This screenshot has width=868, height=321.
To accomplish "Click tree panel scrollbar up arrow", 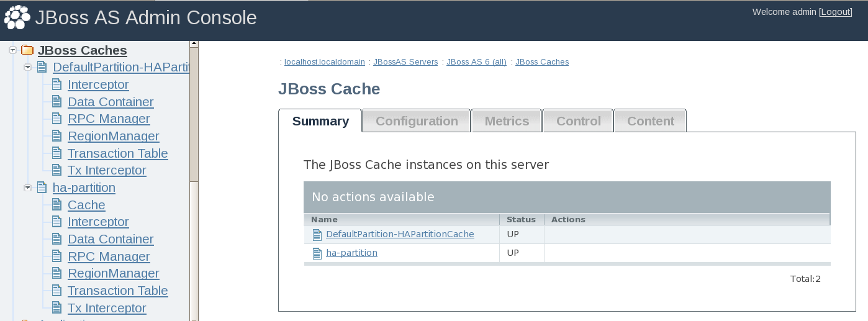I will [x=194, y=44].
